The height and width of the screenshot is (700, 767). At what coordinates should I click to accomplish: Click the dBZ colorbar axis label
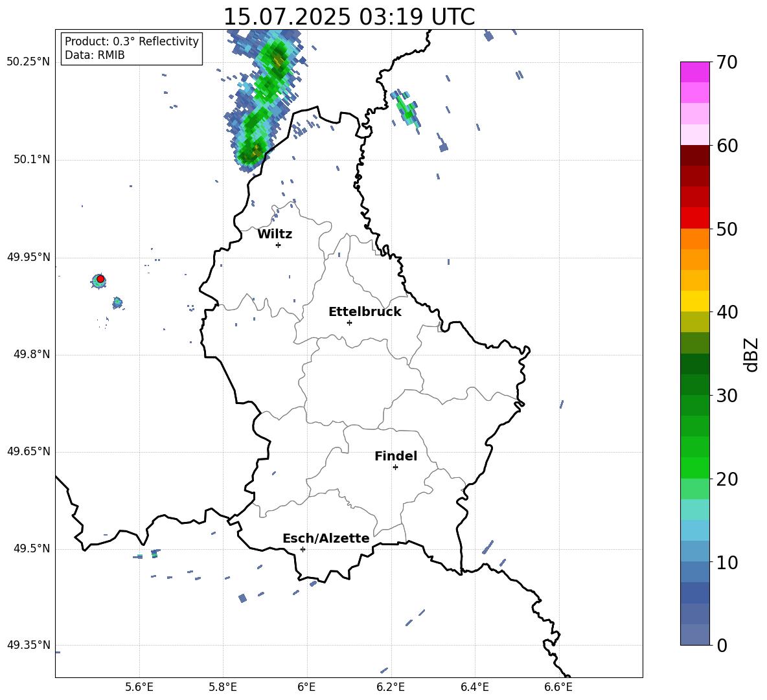pyautogui.click(x=751, y=354)
